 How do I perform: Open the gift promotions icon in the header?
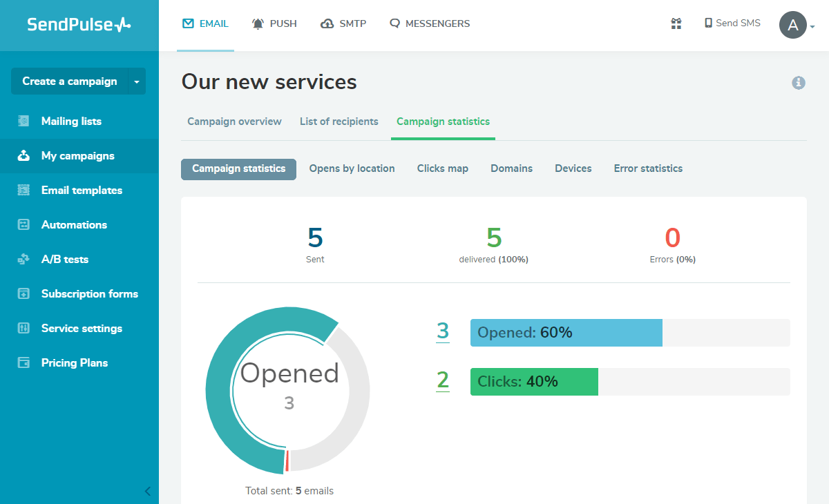pos(676,23)
